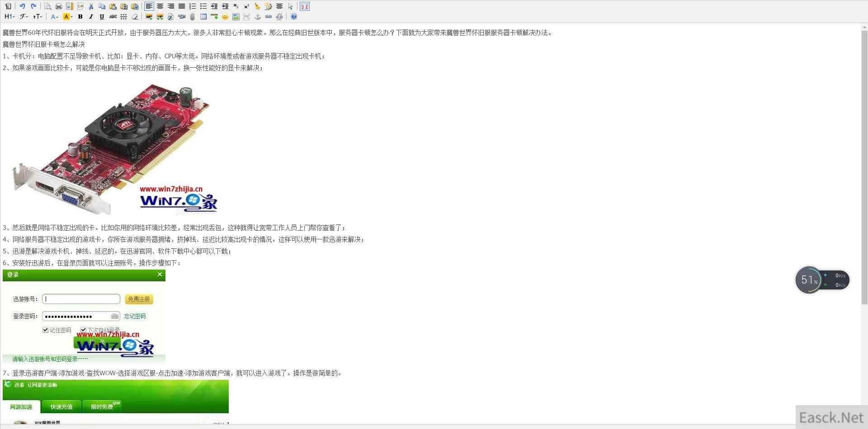The height and width of the screenshot is (429, 868).
Task: Select the 迅游 client screenshot image
Action: coord(116,402)
